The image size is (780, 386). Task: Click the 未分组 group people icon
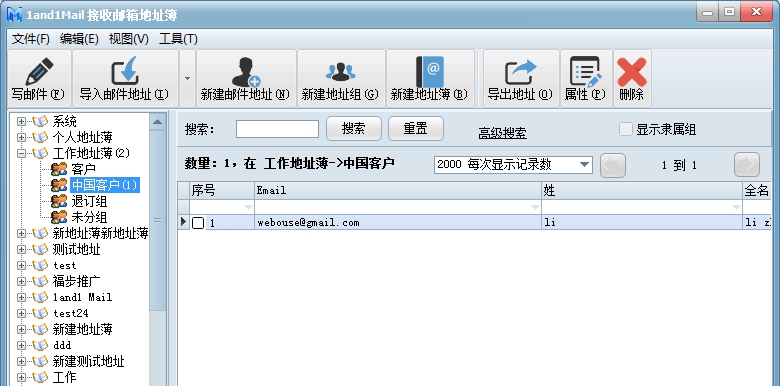point(59,217)
